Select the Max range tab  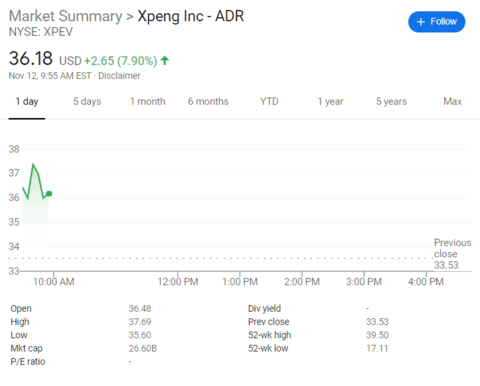click(x=452, y=101)
